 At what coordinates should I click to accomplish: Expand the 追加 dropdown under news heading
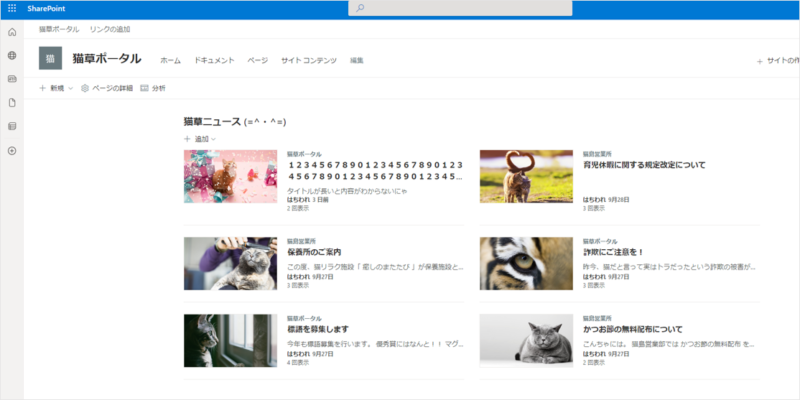(x=200, y=139)
